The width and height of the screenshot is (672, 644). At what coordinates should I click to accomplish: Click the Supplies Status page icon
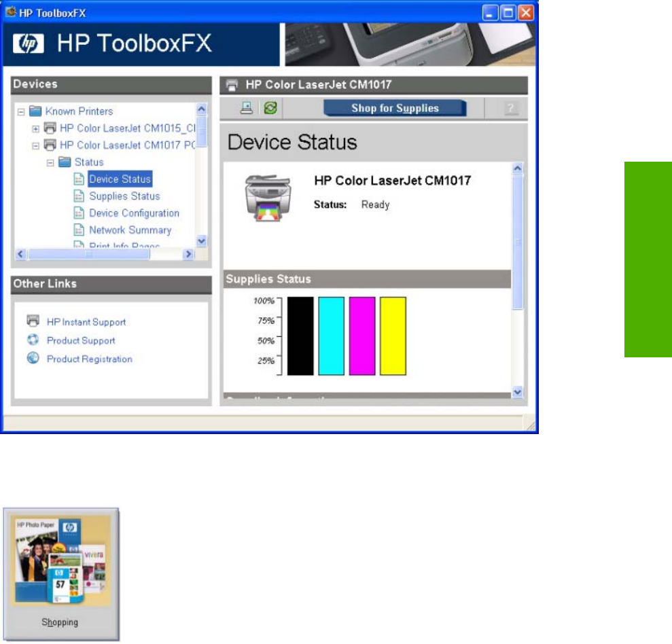point(79,196)
